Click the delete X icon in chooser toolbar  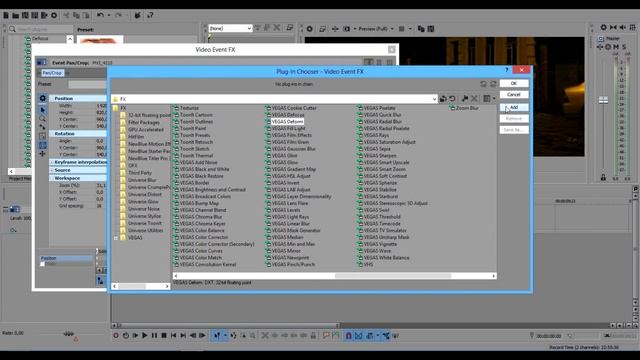coord(474,99)
